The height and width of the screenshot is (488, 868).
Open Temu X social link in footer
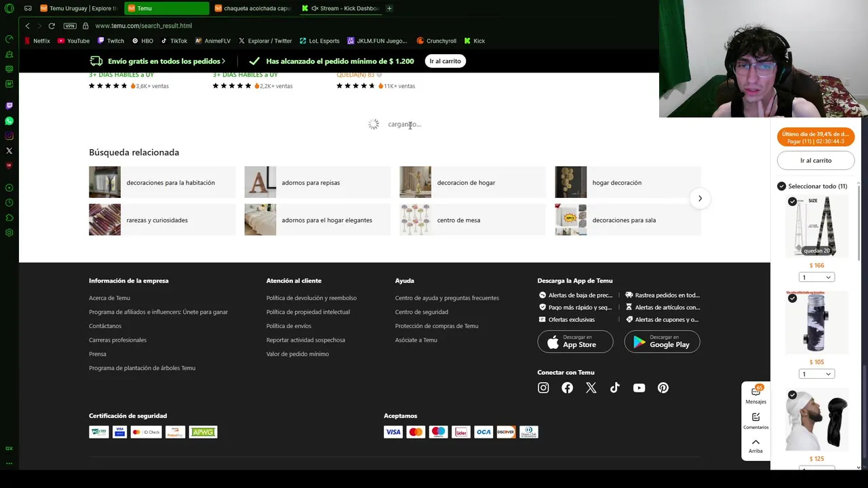591,388
